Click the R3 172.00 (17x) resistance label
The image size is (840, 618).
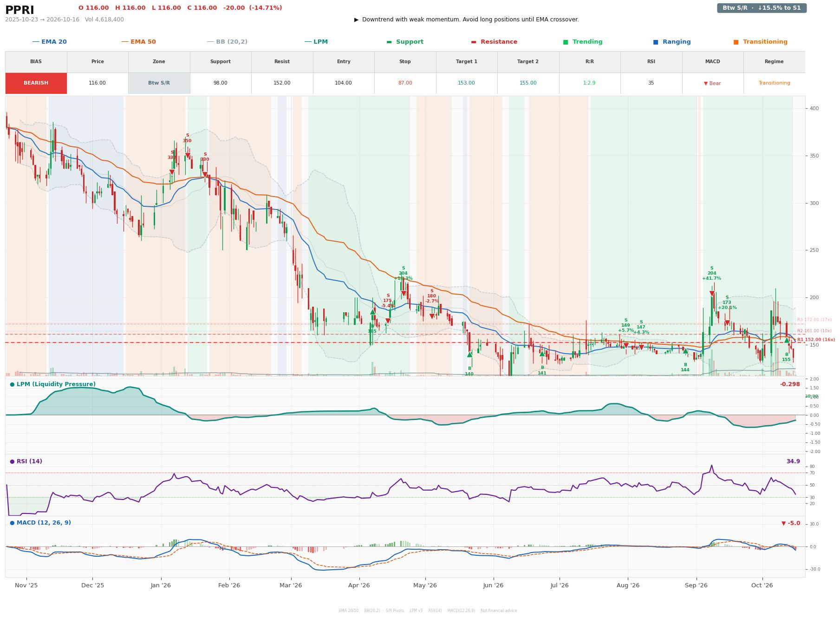click(x=814, y=320)
